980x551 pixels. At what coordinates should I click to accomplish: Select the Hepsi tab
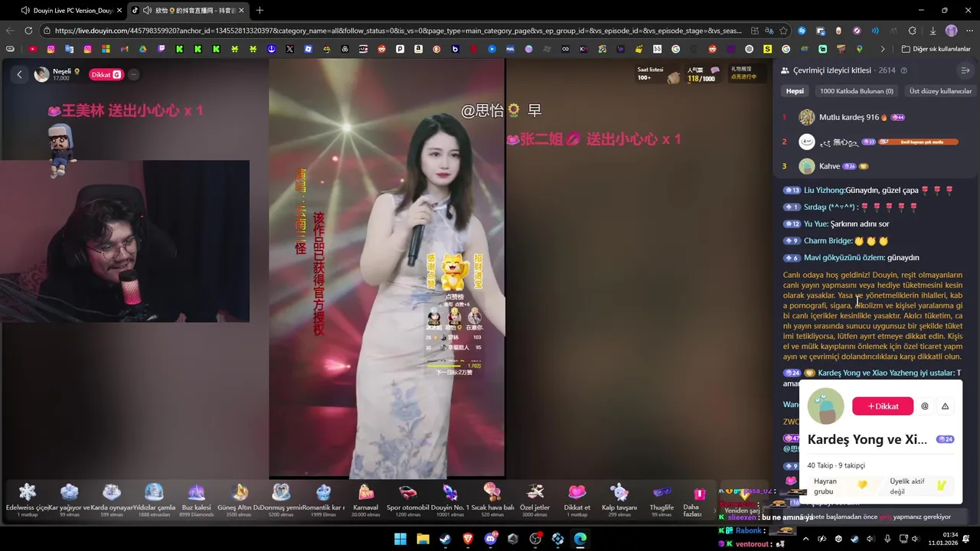click(795, 91)
